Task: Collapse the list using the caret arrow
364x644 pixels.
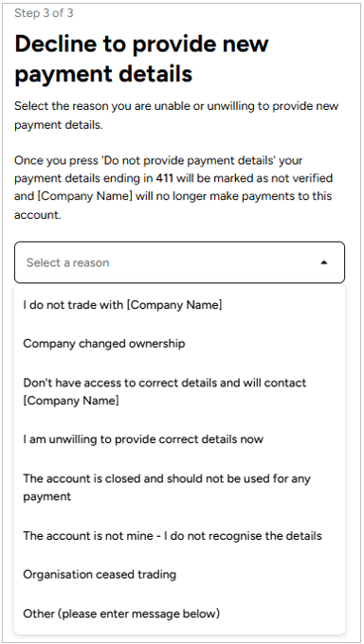Action: 324,262
